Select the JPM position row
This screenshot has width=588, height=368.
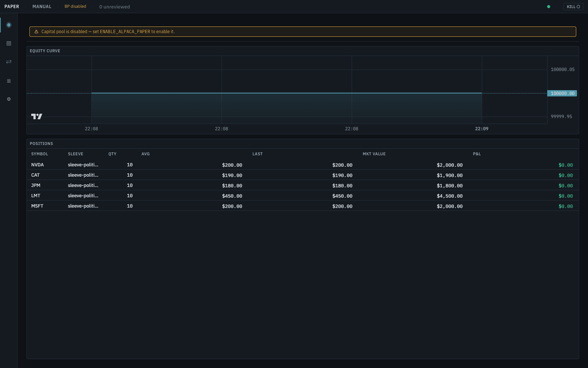pos(303,185)
